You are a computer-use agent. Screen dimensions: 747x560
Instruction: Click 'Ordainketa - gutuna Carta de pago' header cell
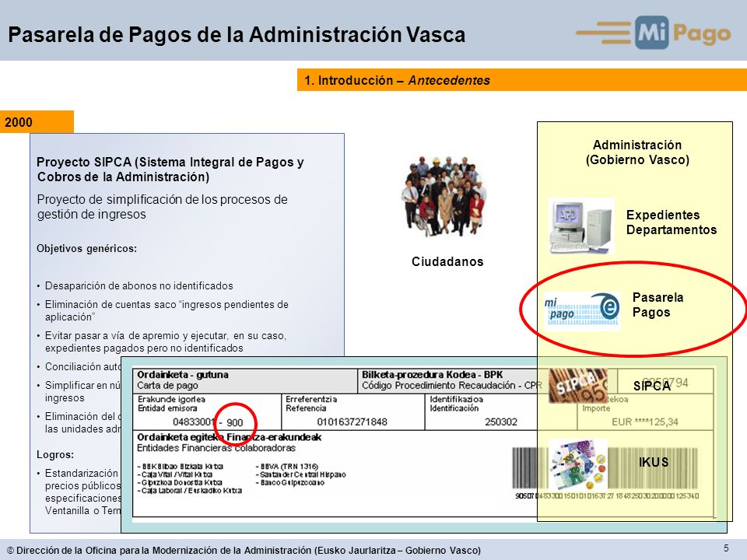click(x=245, y=380)
